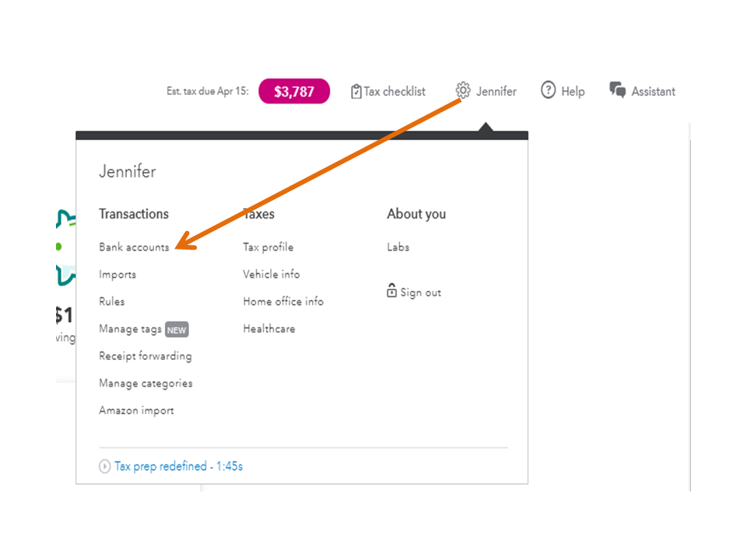
Task: Open Bank accounts under Transactions
Action: (x=134, y=247)
